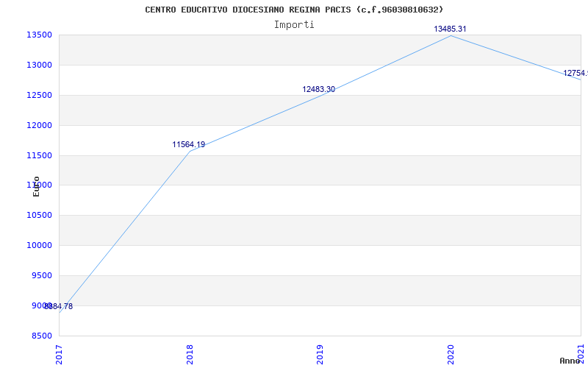Click the 13500 y-axis tick label

tap(38, 35)
